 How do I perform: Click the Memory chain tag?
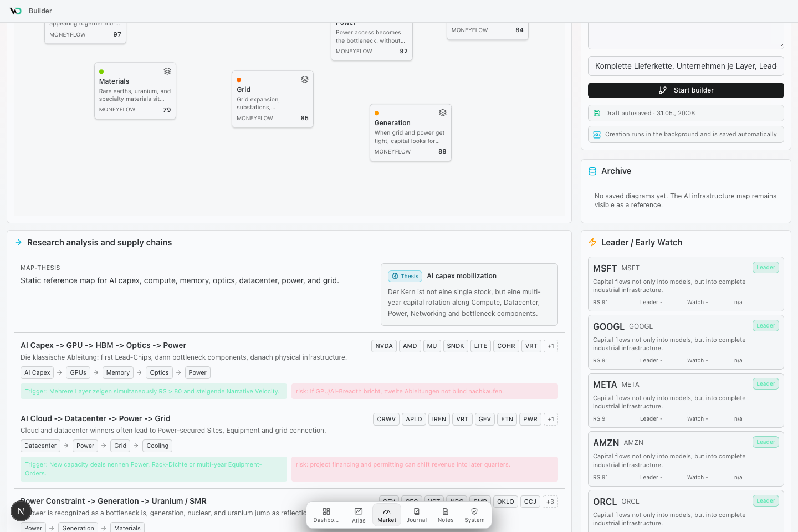tap(118, 373)
